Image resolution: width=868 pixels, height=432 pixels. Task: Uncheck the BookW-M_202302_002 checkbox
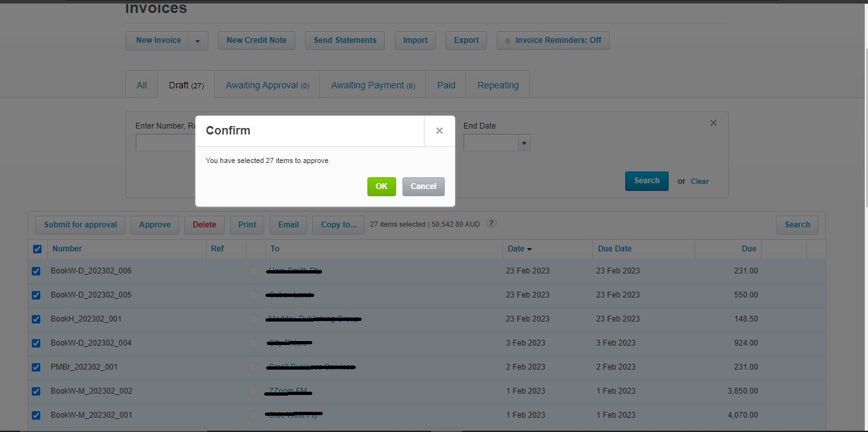(x=36, y=392)
